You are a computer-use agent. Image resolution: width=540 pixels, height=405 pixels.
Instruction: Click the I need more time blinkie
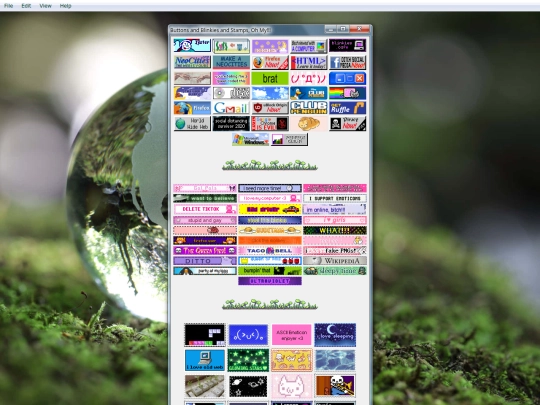270,188
